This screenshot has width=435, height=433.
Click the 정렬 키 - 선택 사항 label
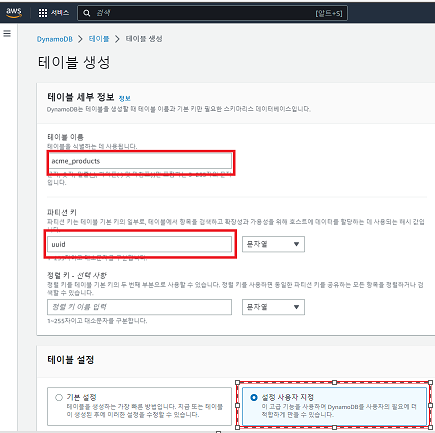[77, 275]
